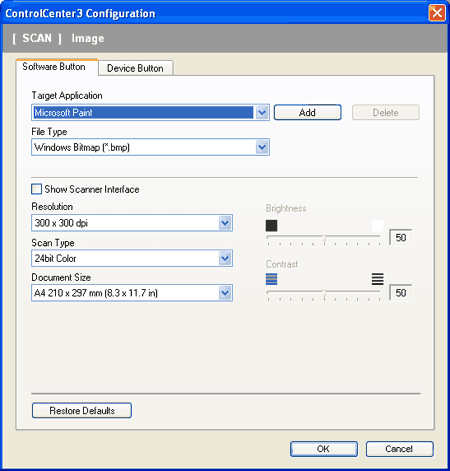Click the white brightness square icon
Screen dimensions: 450x471
[x=377, y=226]
